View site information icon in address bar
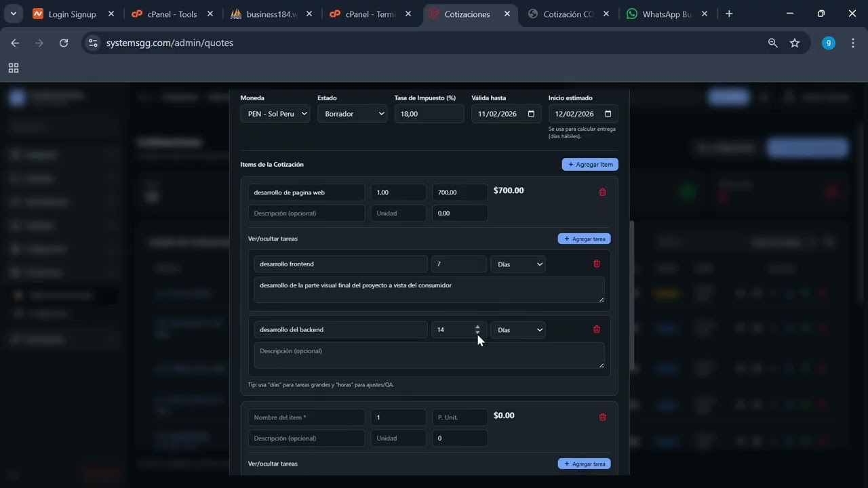Screen dimensions: 868x488 (93, 43)
